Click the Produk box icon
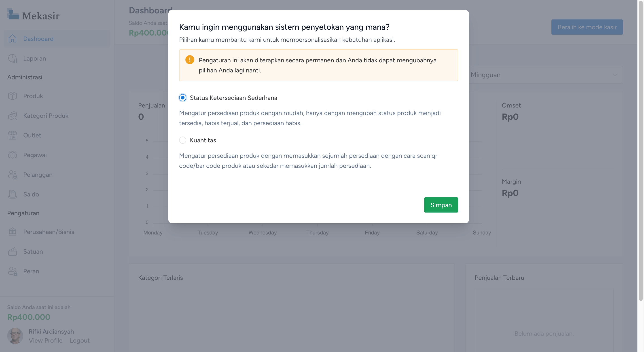 click(x=12, y=96)
